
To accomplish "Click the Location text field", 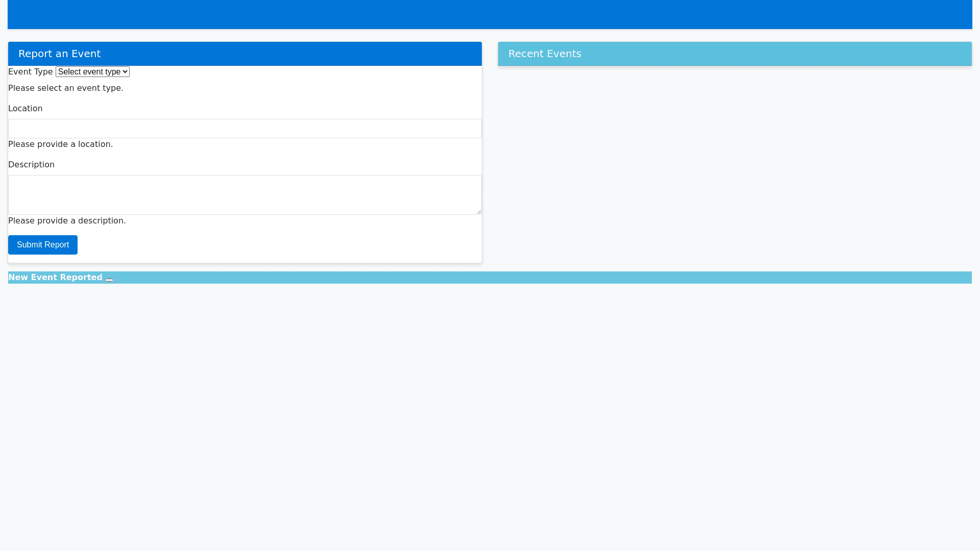I will (x=244, y=129).
